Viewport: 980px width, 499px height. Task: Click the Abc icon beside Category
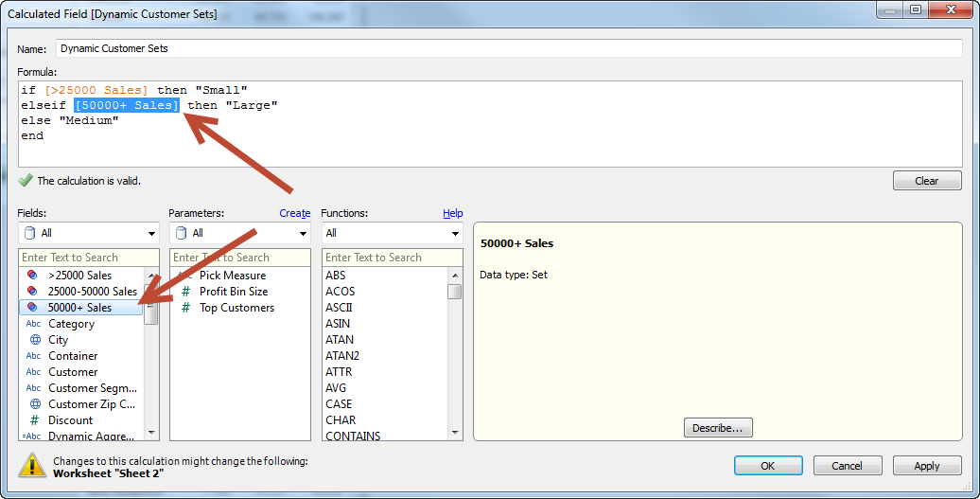pyautogui.click(x=34, y=324)
